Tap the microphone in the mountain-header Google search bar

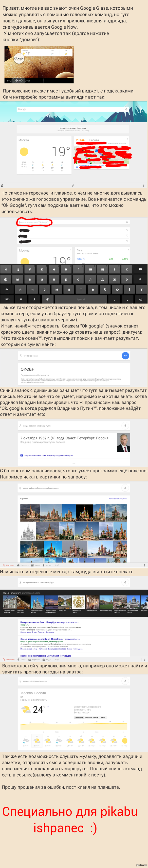[x=126, y=109]
